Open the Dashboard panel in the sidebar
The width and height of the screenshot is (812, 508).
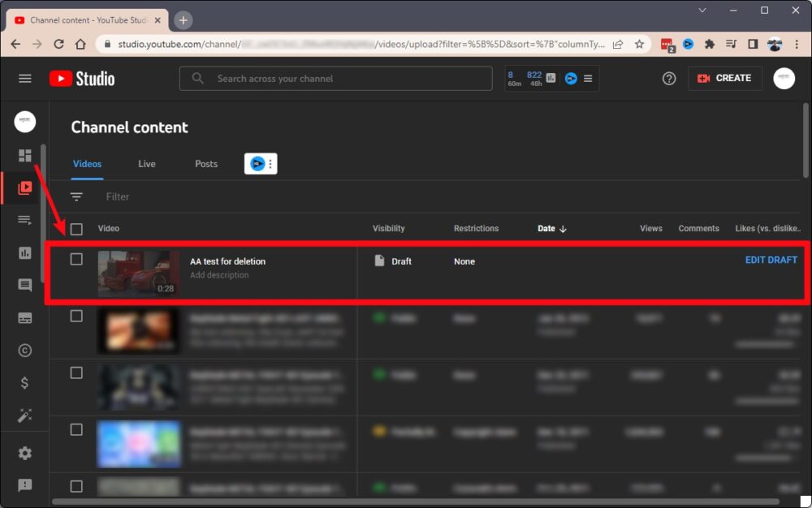[24, 154]
